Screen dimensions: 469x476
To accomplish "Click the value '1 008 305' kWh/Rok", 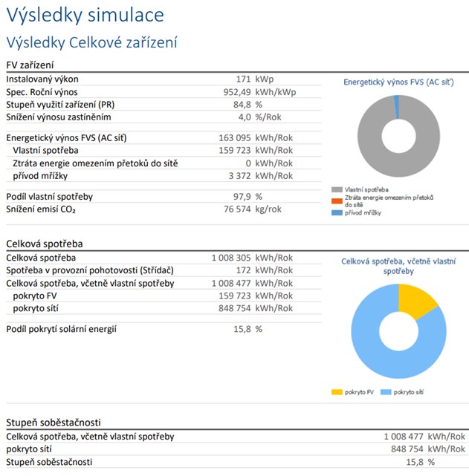I will (x=231, y=258).
